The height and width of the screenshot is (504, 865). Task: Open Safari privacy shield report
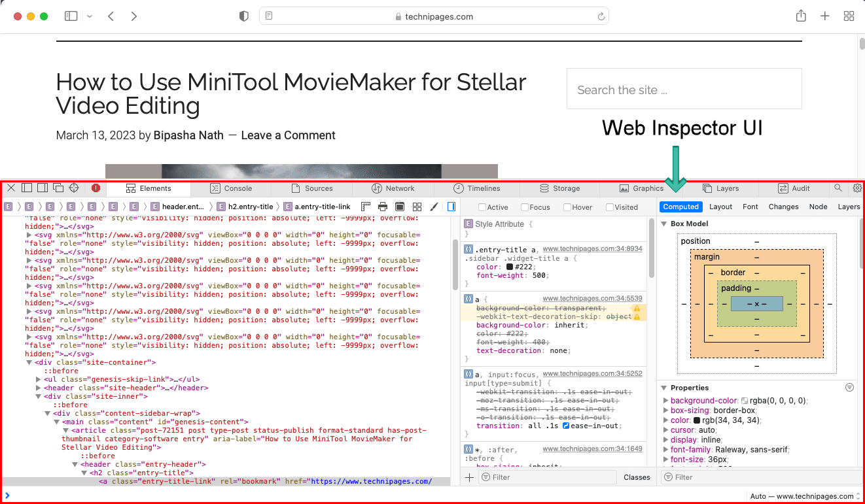(x=244, y=16)
